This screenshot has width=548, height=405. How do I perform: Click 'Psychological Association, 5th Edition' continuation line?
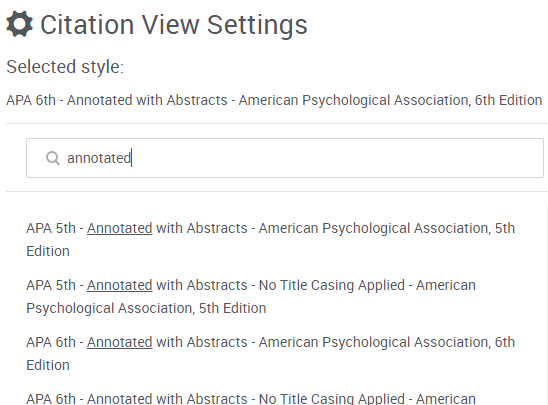coord(146,308)
